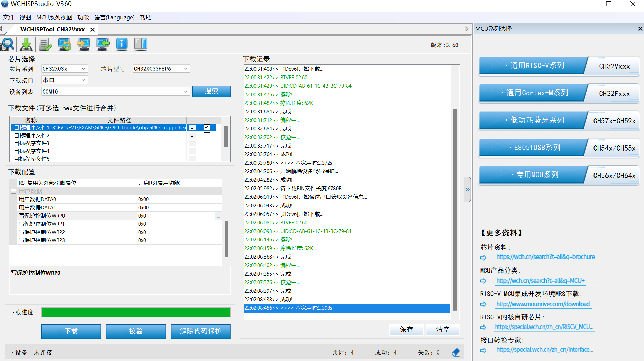Viewport: 644px width, 361px height.
Task: Click the 下载 button
Action: (x=71, y=331)
